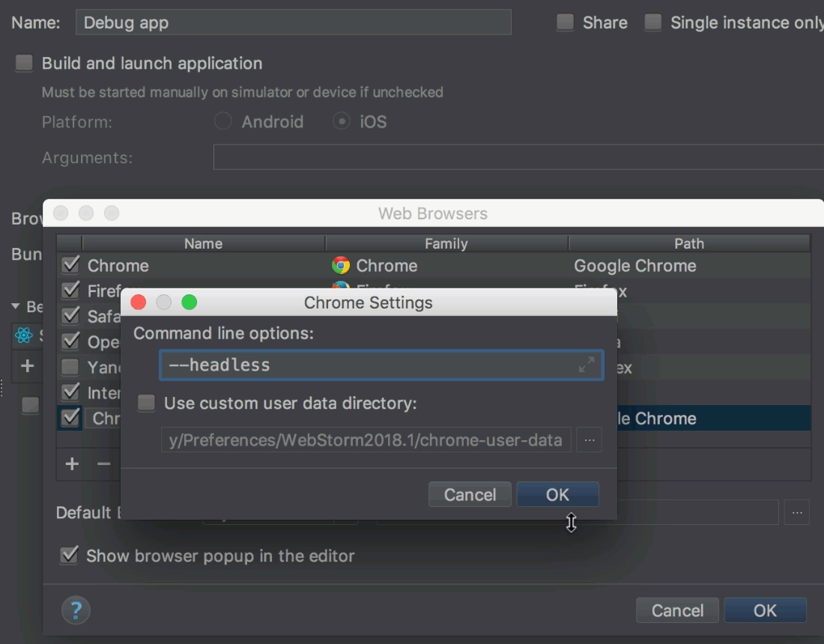Click the plus icon in Before launch section
The height and width of the screenshot is (644, 824).
[x=27, y=365]
